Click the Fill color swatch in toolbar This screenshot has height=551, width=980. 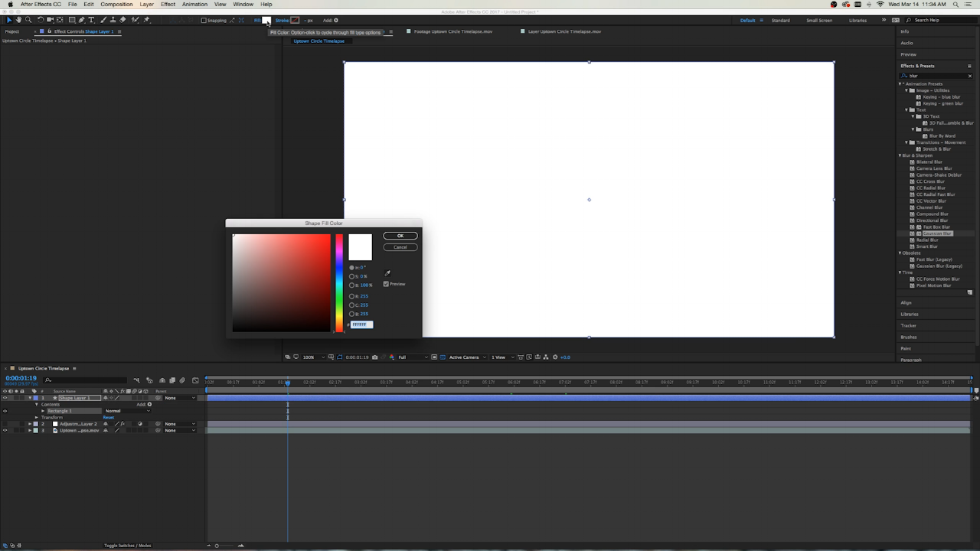pos(266,20)
